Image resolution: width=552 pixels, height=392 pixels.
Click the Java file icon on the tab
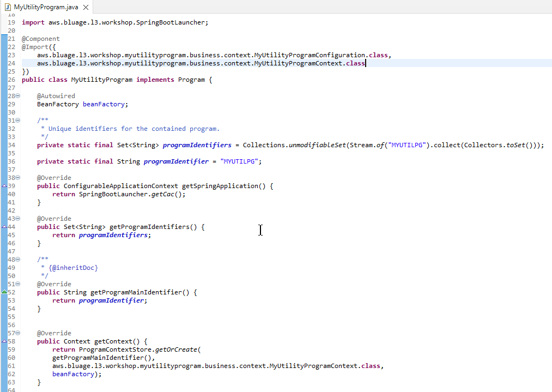pos(7,7)
